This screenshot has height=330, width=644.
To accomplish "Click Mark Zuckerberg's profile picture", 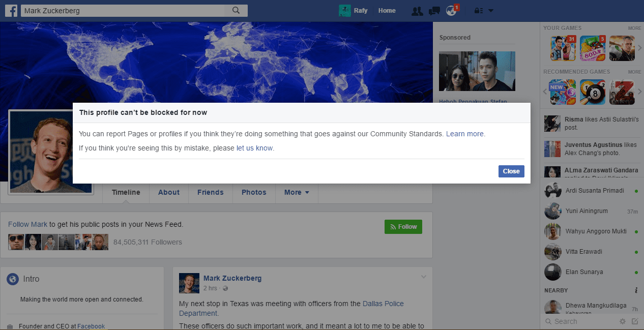I will tap(50, 152).
